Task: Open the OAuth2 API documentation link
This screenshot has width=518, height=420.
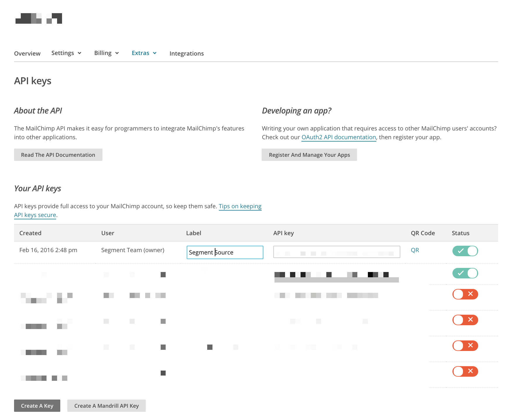Action: pyautogui.click(x=339, y=137)
